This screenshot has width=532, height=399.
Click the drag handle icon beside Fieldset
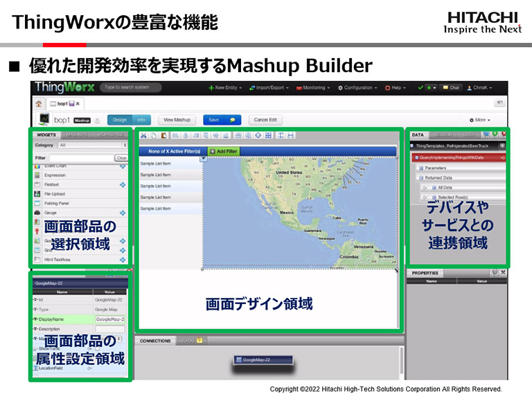(x=123, y=185)
